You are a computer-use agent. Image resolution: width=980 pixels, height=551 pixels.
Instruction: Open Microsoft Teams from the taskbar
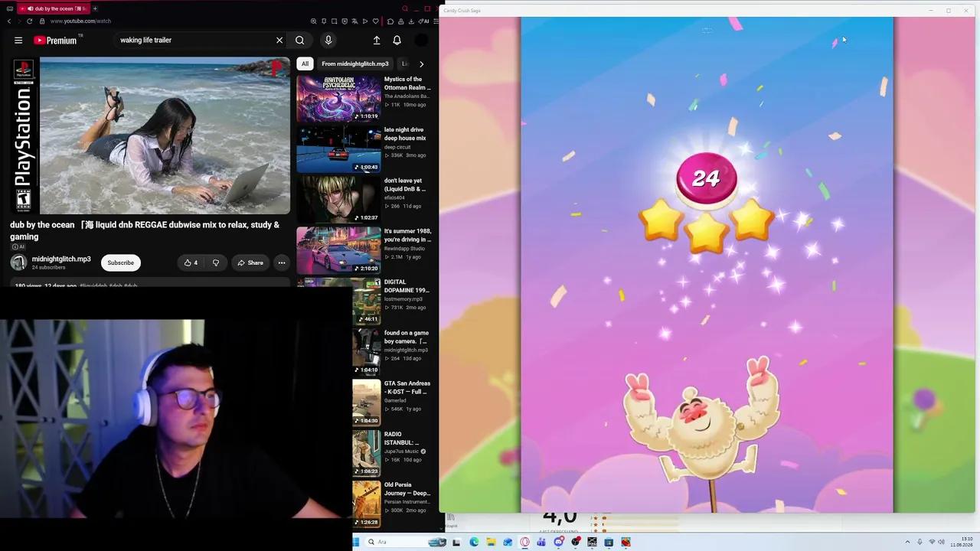click(x=541, y=543)
